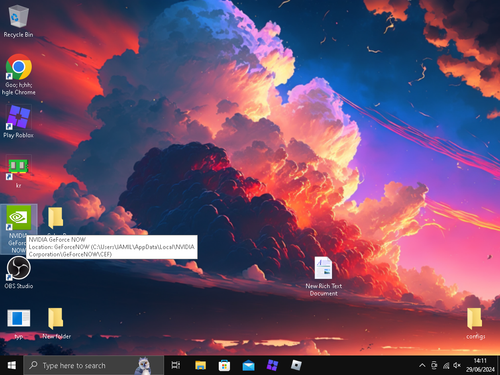This screenshot has height=375, width=500.
Task: Select the New folder icon
Action: (x=56, y=323)
